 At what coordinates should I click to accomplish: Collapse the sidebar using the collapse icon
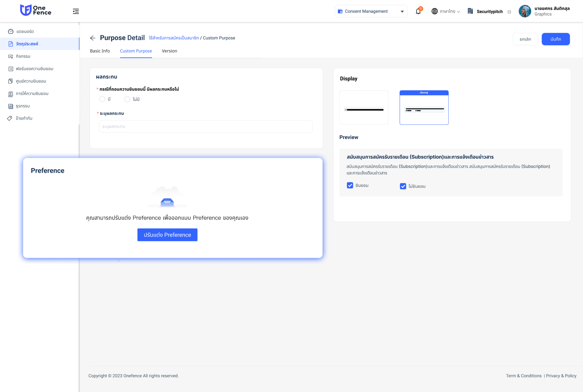[x=75, y=11]
